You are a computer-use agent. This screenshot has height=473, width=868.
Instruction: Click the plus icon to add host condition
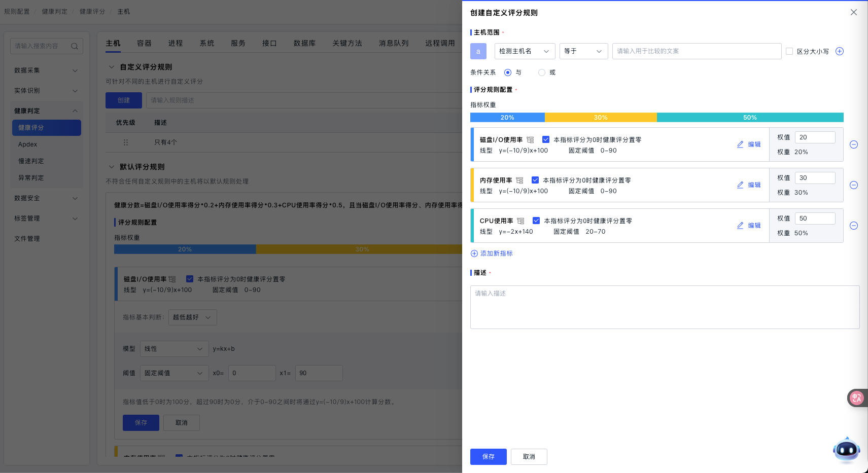coord(840,51)
